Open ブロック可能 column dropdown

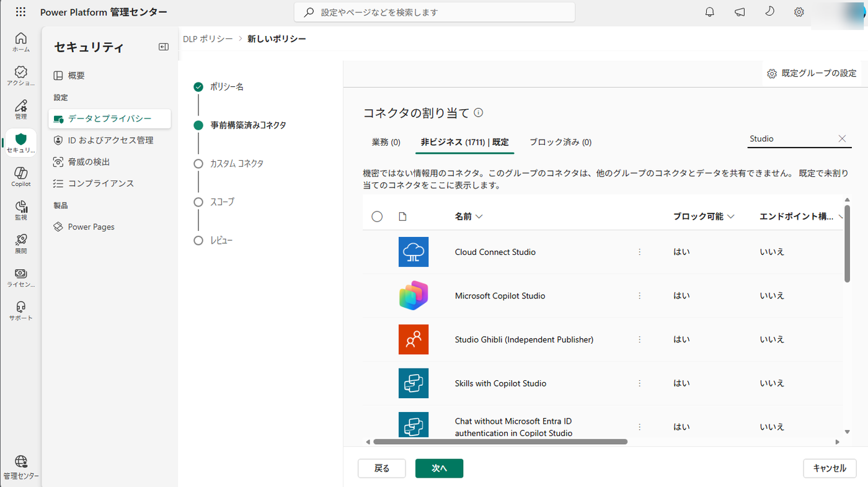[704, 217]
